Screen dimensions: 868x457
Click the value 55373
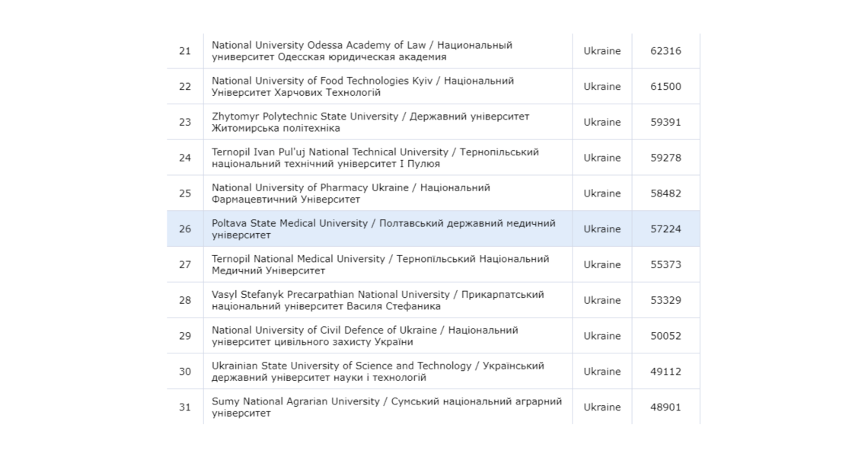click(x=665, y=265)
